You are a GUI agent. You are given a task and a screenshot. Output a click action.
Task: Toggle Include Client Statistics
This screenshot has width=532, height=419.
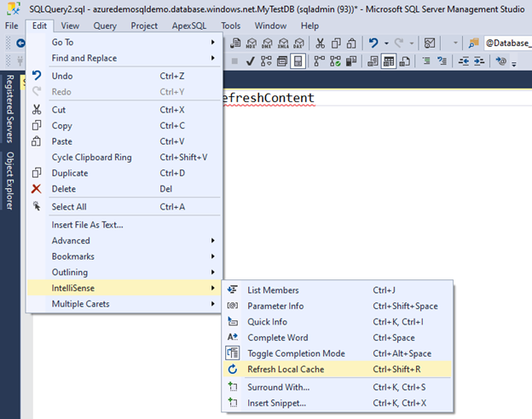click(x=350, y=61)
